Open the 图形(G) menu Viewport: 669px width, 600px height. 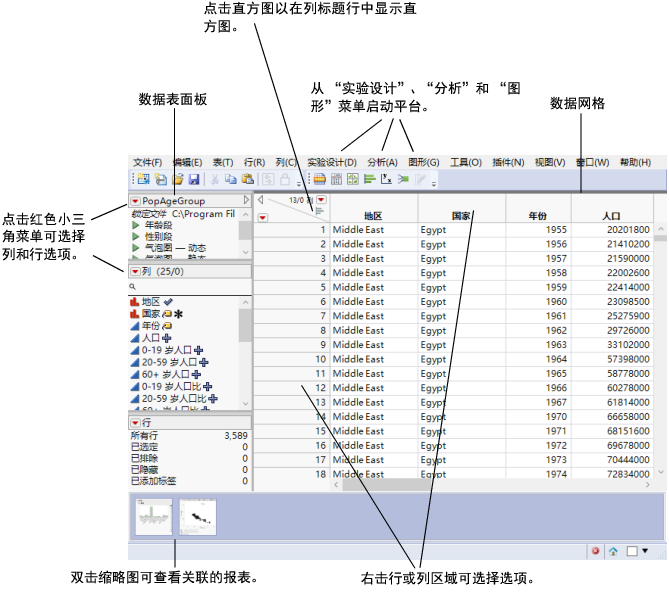(424, 163)
